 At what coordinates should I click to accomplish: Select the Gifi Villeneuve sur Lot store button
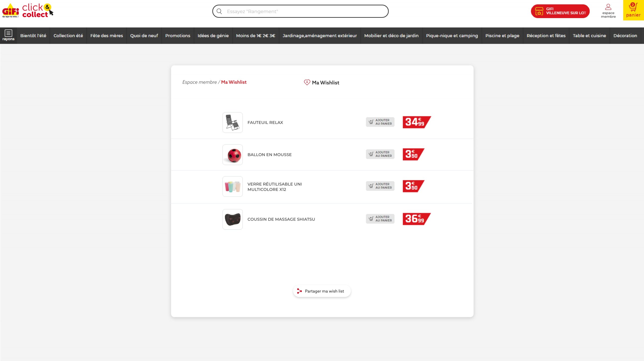click(560, 11)
